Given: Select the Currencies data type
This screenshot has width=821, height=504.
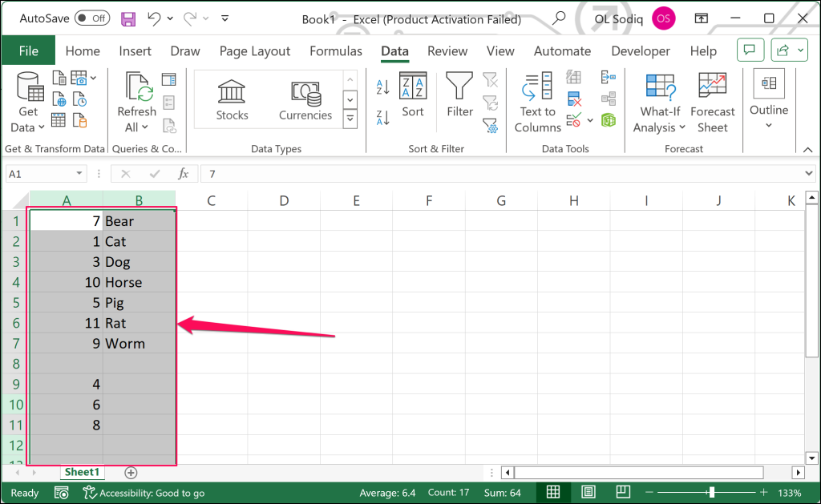Looking at the screenshot, I should click(x=305, y=100).
